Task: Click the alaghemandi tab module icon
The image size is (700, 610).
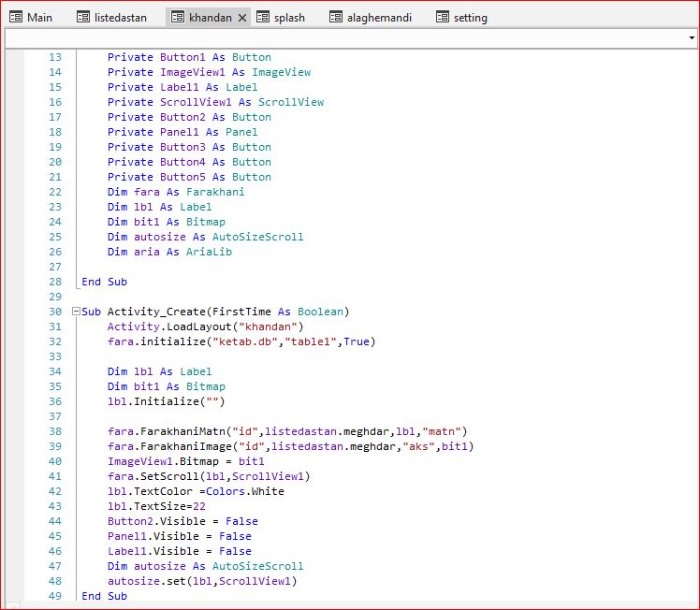Action: 336,17
